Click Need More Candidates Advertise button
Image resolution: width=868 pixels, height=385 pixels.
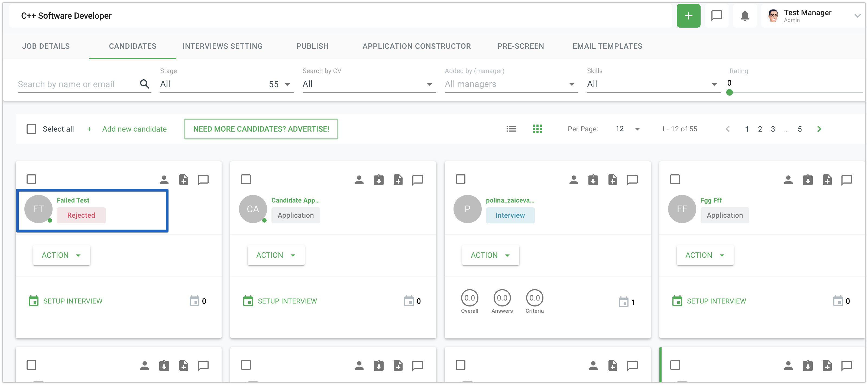tap(261, 129)
